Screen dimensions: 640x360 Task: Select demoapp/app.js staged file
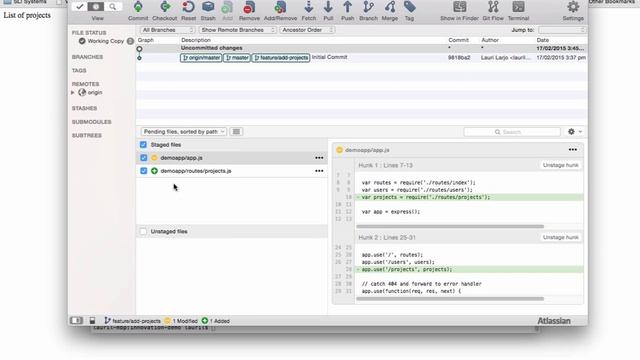pyautogui.click(x=232, y=158)
